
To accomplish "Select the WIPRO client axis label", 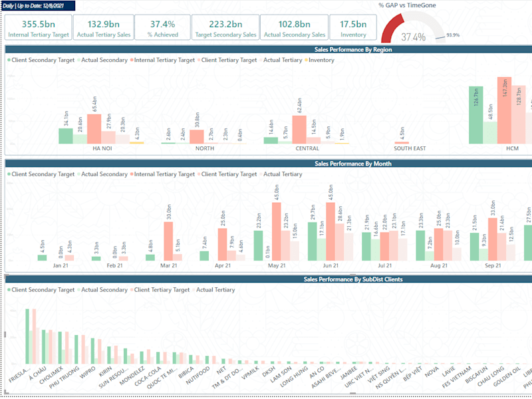I will coord(88,372).
